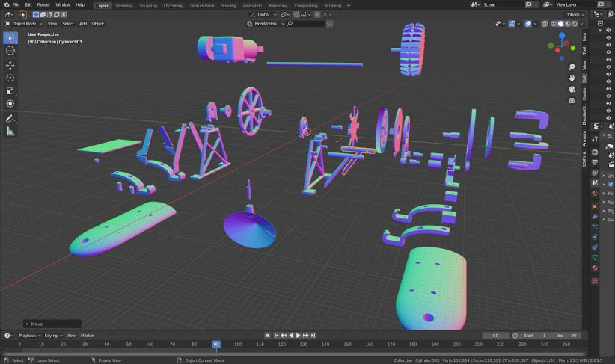Image resolution: width=615 pixels, height=364 pixels.
Task: Toggle viewport overlays button
Action: click(x=528, y=24)
